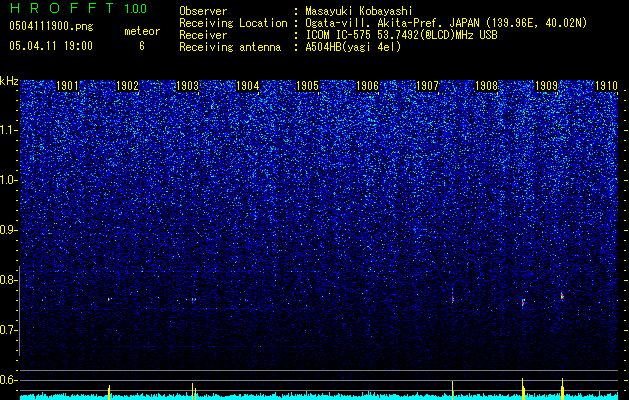This screenshot has width=629, height=400.
Task: Select the Ogata-vill. Akita-Pref. JAPAN location text
Action: click(446, 23)
